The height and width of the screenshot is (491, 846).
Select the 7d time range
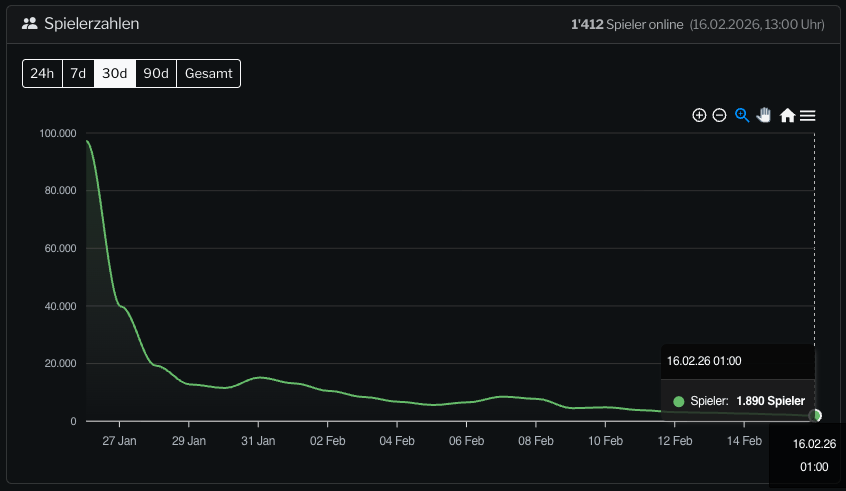78,73
